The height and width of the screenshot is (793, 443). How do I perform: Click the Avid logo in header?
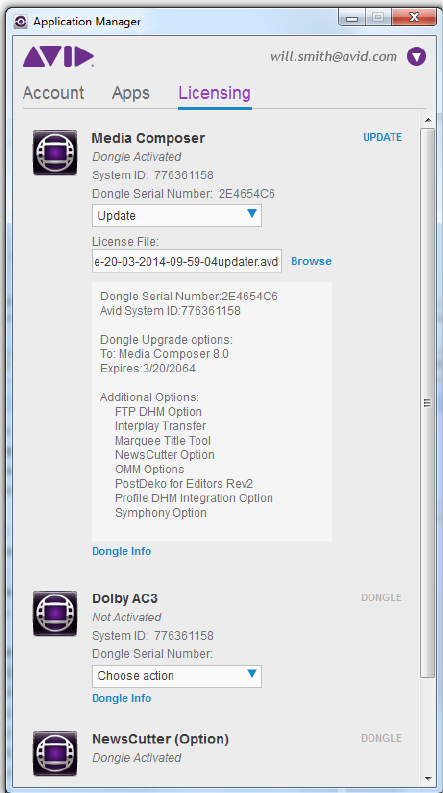coord(58,57)
